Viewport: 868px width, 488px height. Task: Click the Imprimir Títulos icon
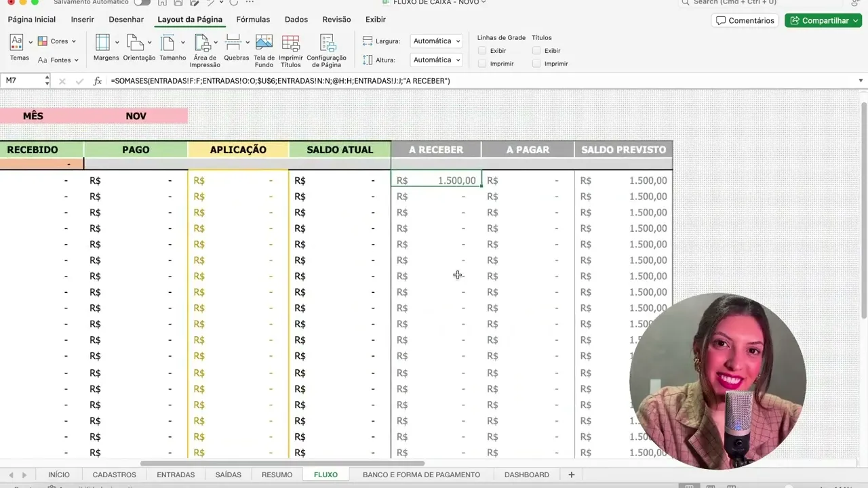(x=291, y=42)
